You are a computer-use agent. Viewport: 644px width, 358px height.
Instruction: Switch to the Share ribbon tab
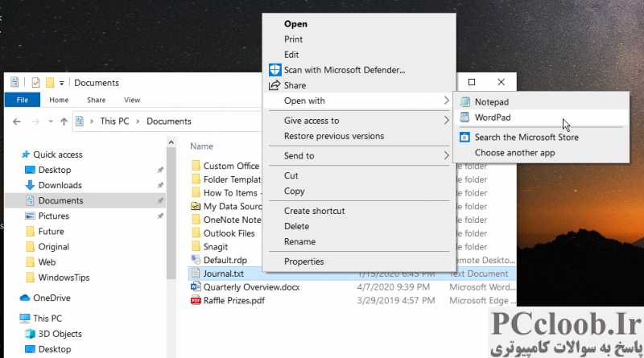(96, 100)
